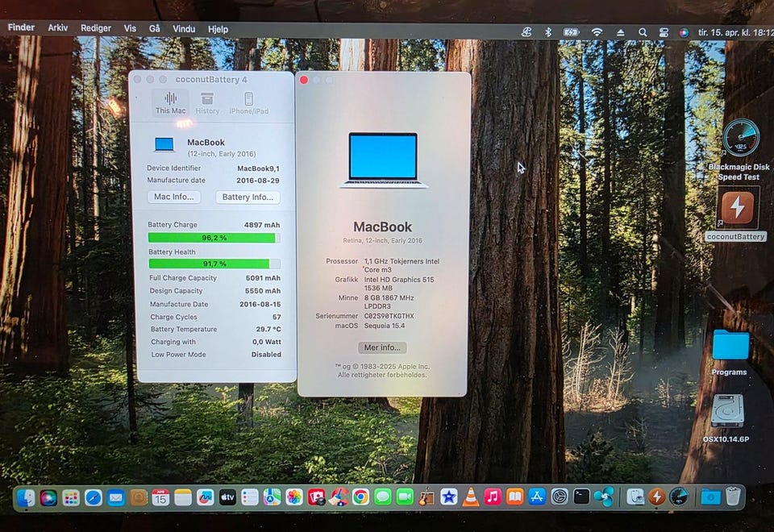Open Messages from the Dock

point(382,497)
